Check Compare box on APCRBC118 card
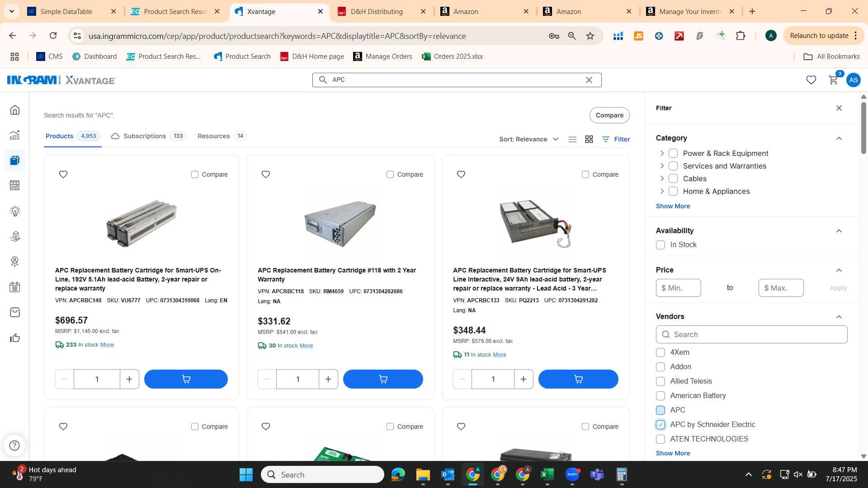 coord(390,174)
